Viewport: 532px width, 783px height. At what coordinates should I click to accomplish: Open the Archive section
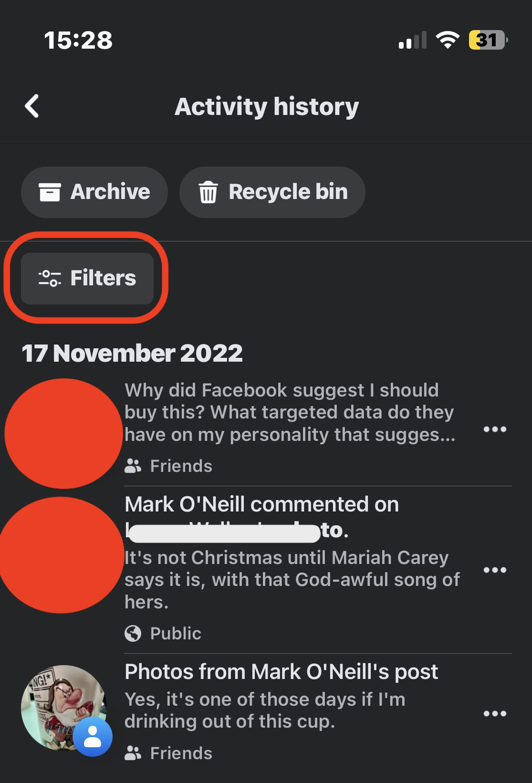tap(94, 192)
